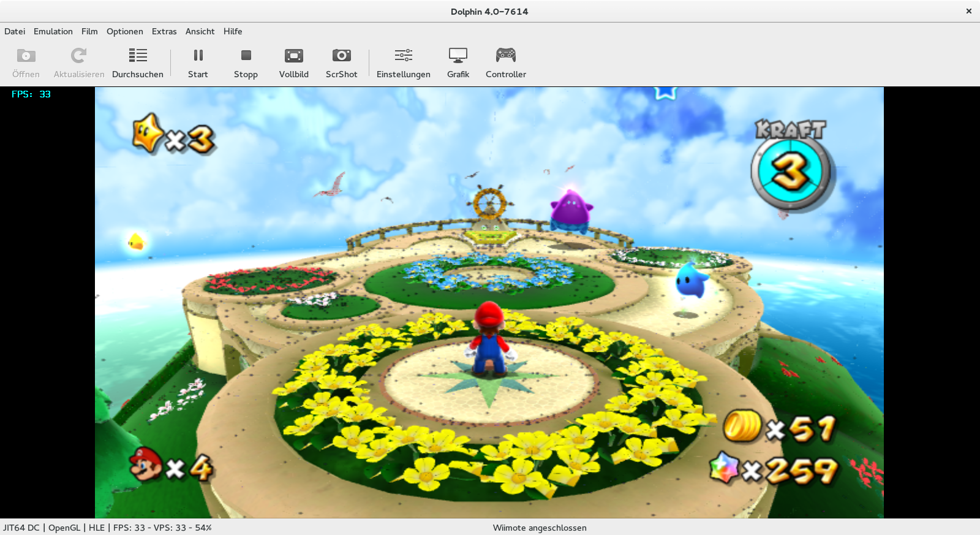This screenshot has width=980, height=535.
Task: Click the blue Luma character
Action: click(690, 281)
